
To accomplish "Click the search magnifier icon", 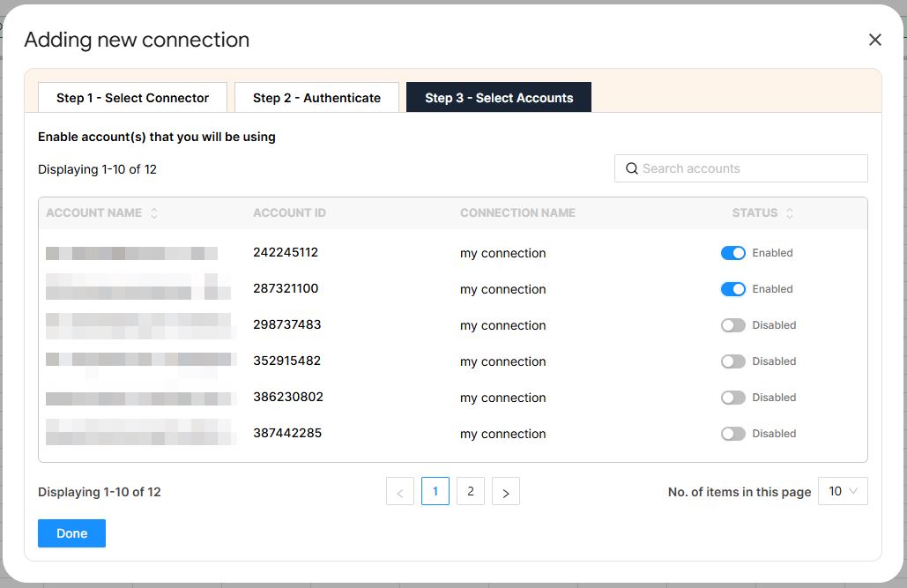I will click(632, 168).
